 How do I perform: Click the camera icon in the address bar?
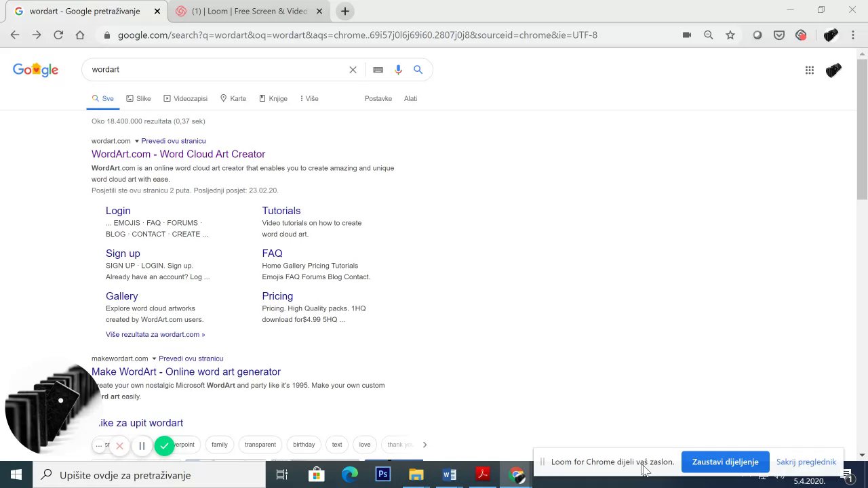coord(687,35)
